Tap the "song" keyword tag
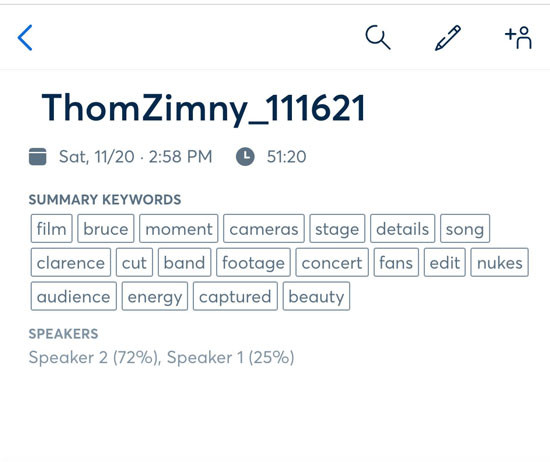550x462 pixels. 465,229
